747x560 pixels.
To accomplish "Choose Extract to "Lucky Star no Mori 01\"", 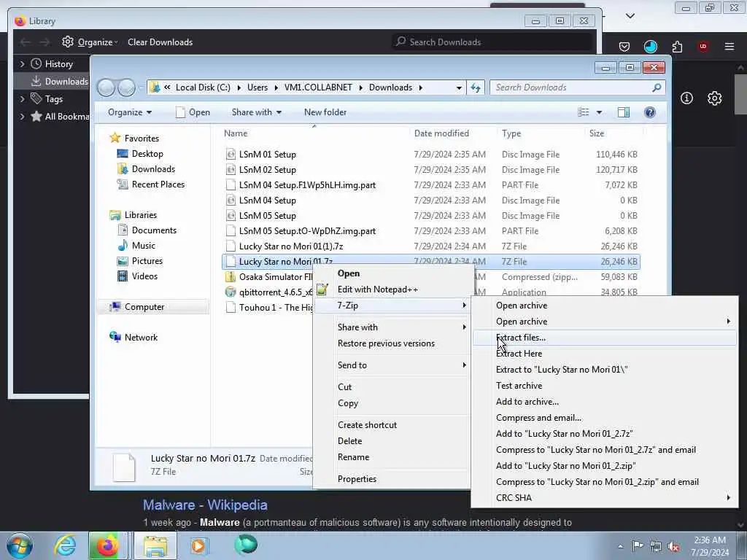I will 605,370.
